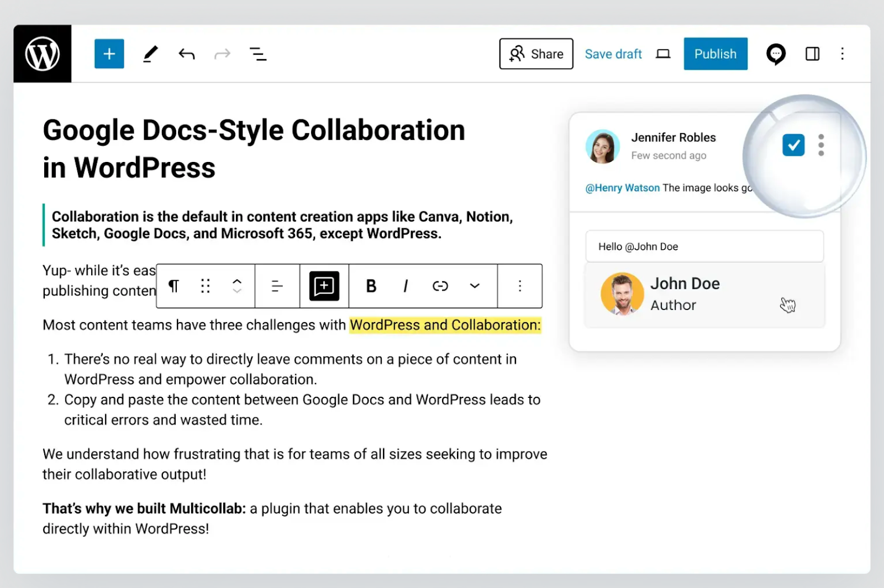
Task: Click list item 'Copy and paste the content'
Action: (302, 410)
